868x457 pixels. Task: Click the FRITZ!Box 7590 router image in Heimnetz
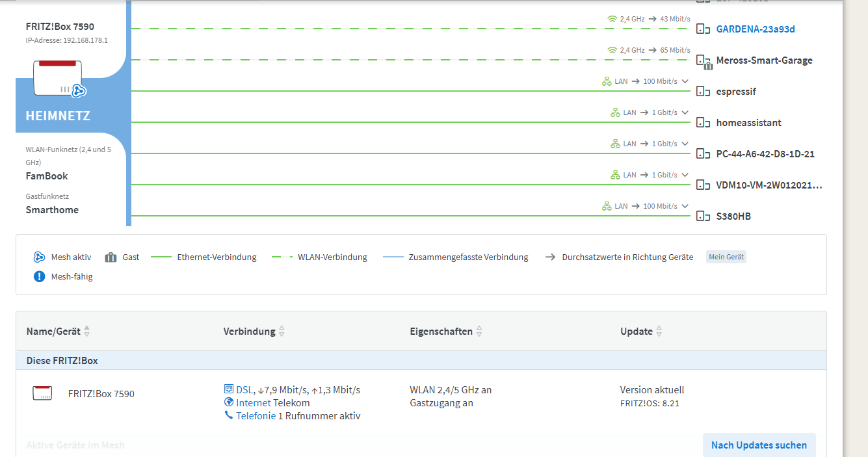[x=57, y=77]
